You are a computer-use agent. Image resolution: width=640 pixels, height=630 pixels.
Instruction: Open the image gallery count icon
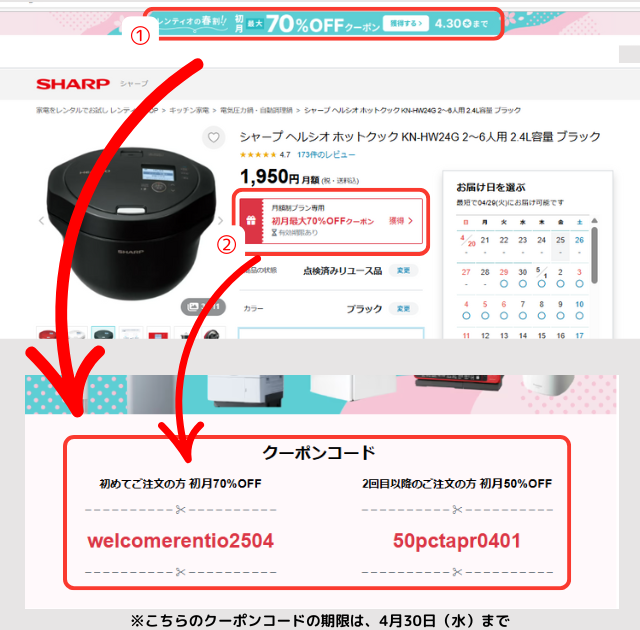[203, 307]
